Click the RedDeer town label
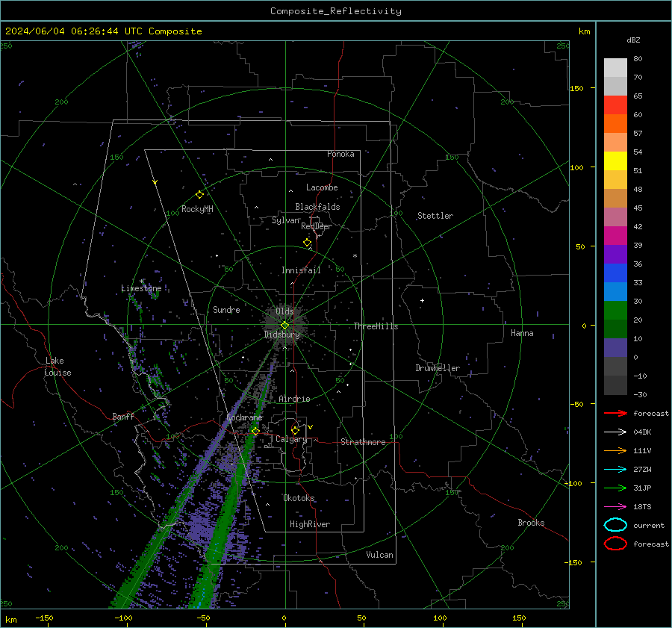Image resolution: width=672 pixels, height=628 pixels. [317, 226]
